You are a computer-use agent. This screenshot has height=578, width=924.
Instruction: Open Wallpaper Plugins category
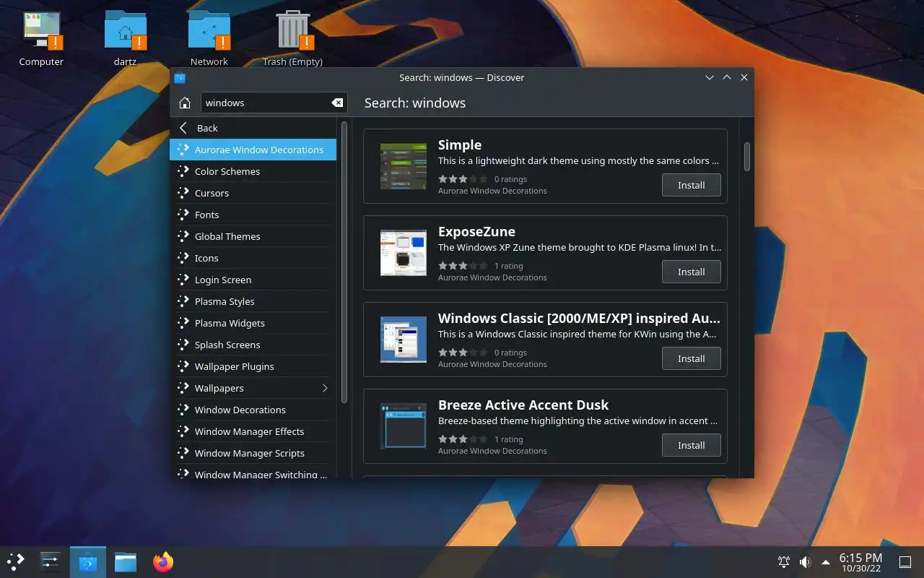point(253,366)
